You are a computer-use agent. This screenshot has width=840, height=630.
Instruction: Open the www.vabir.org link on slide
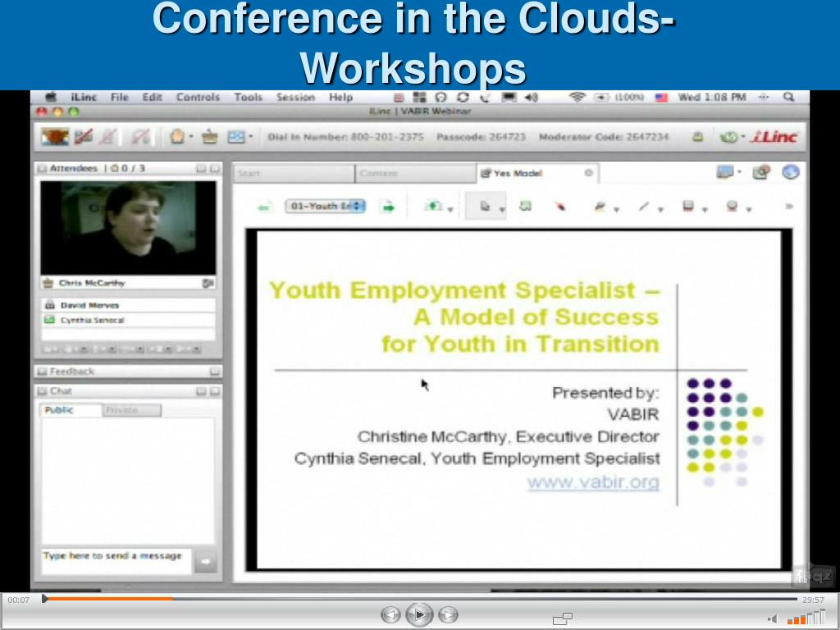[593, 482]
